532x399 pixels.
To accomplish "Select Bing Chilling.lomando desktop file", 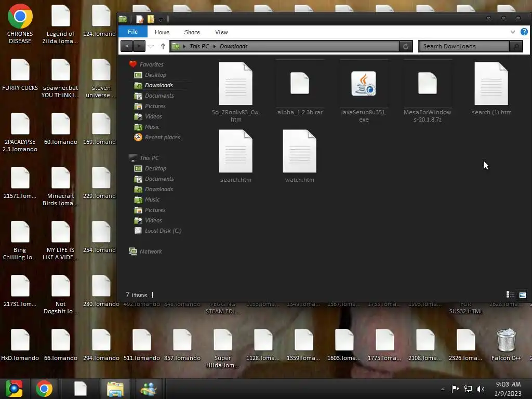I will pos(20,240).
